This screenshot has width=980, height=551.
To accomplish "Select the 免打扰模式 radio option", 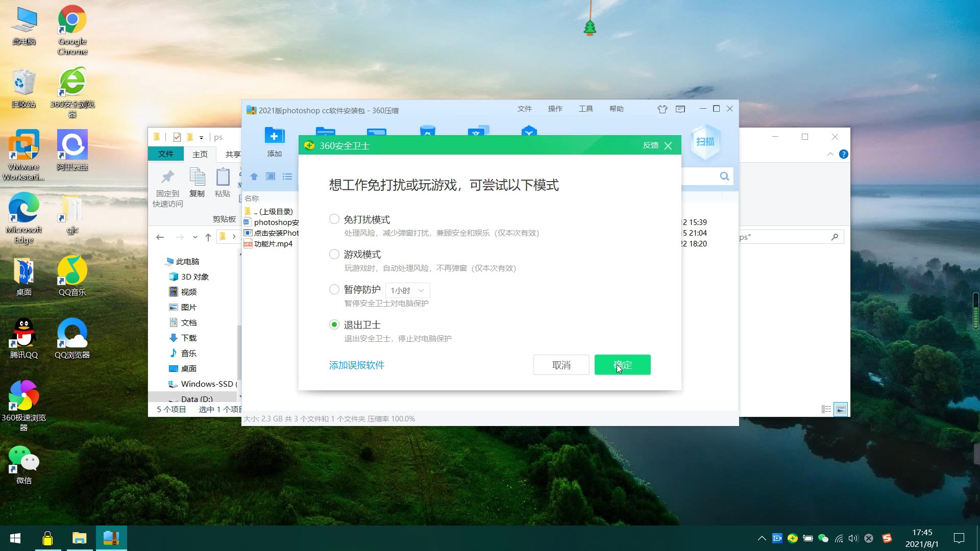I will [334, 219].
